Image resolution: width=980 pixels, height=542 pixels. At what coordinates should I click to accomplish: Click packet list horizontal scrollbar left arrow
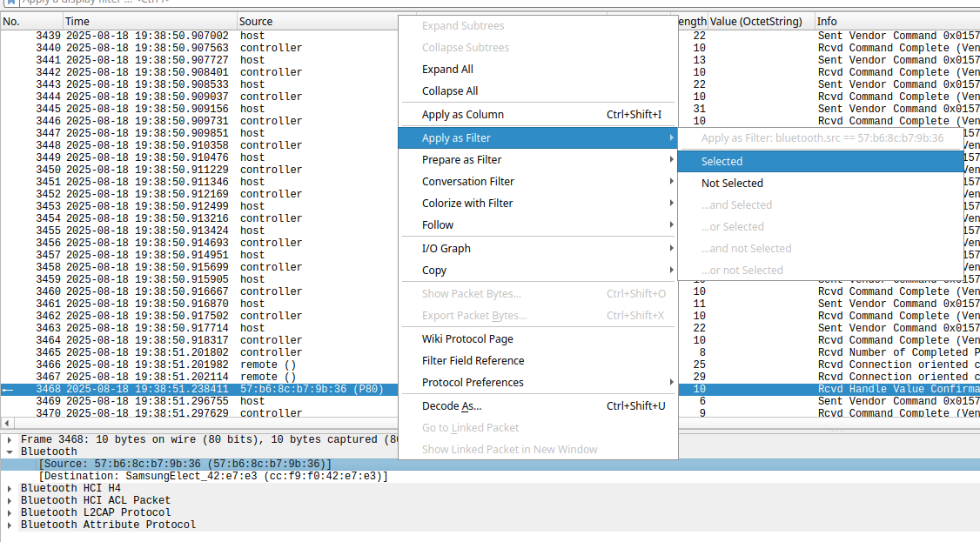pyautogui.click(x=6, y=424)
